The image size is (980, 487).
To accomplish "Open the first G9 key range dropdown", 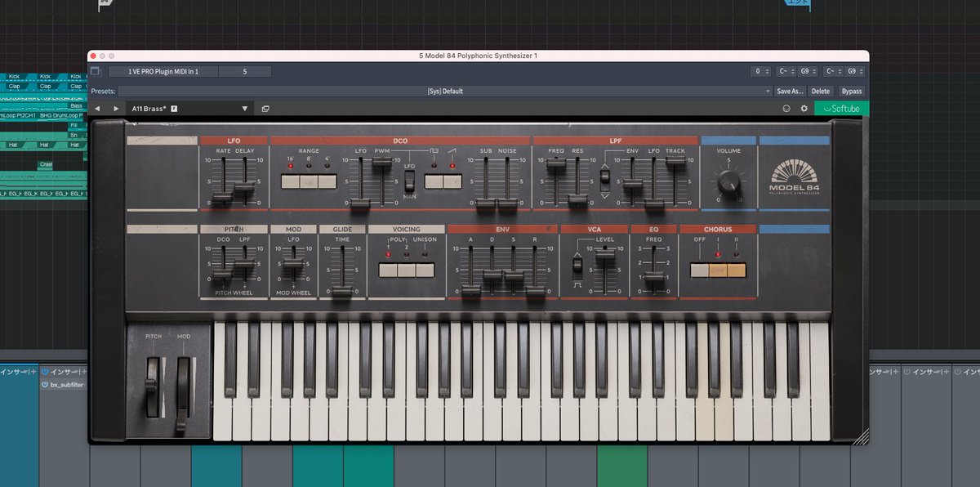I will [x=807, y=72].
